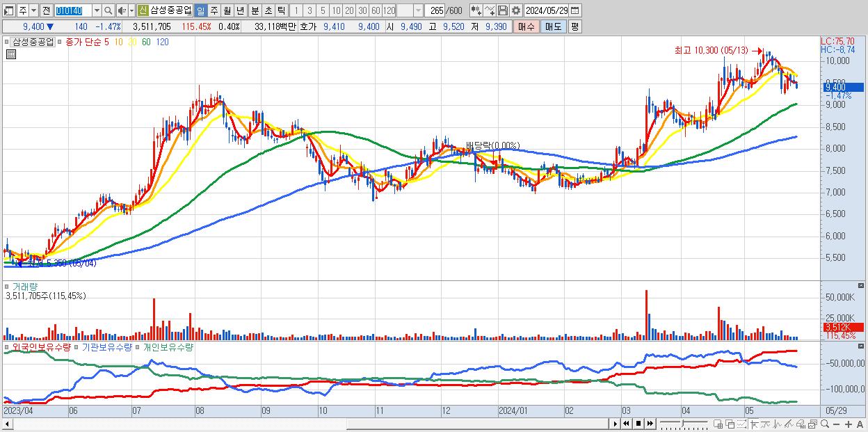Adjust the chart zoom slider at bottom
Image resolution: width=868 pixels, height=432 pixels.
[x=684, y=423]
